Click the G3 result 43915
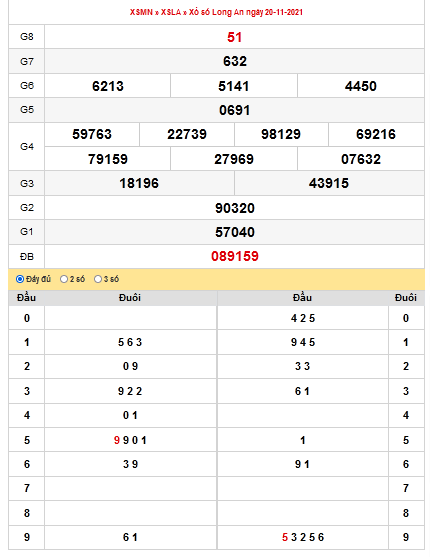Image resolution: width=430 pixels, height=557 pixels. pos(329,183)
